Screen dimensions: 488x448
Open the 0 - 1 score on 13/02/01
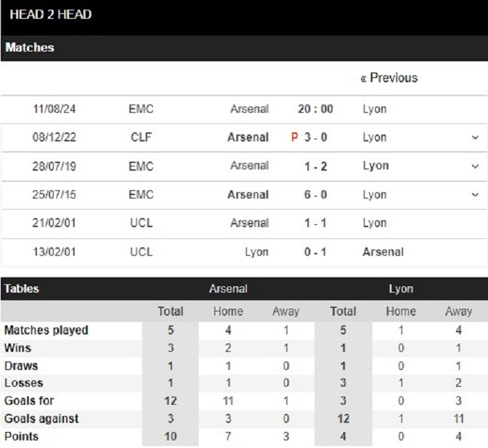click(316, 252)
